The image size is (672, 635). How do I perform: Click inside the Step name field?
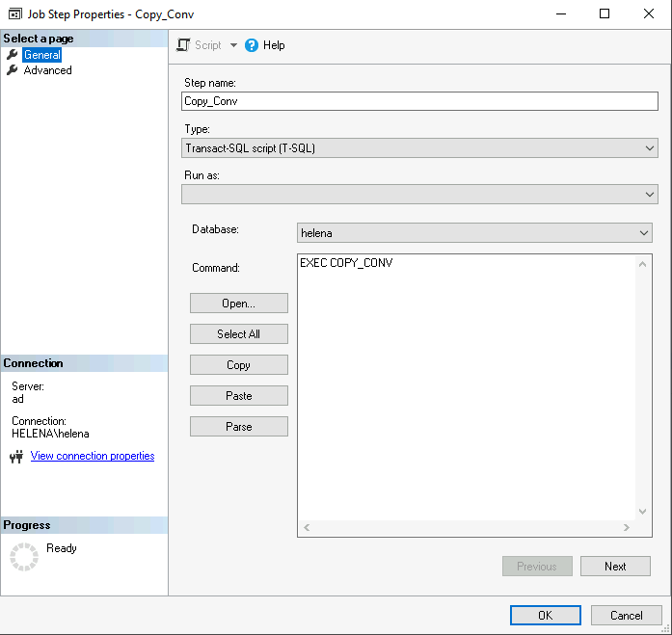(419, 101)
